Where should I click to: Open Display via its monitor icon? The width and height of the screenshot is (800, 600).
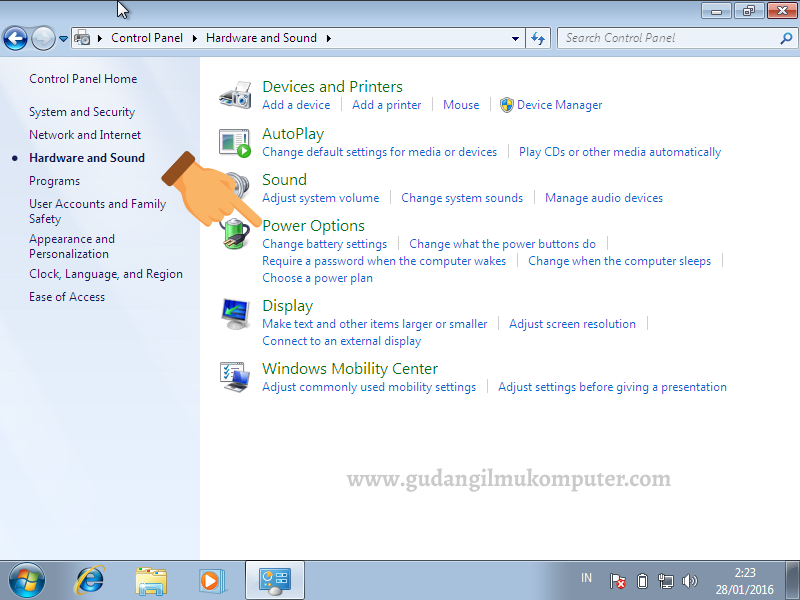[x=235, y=315]
